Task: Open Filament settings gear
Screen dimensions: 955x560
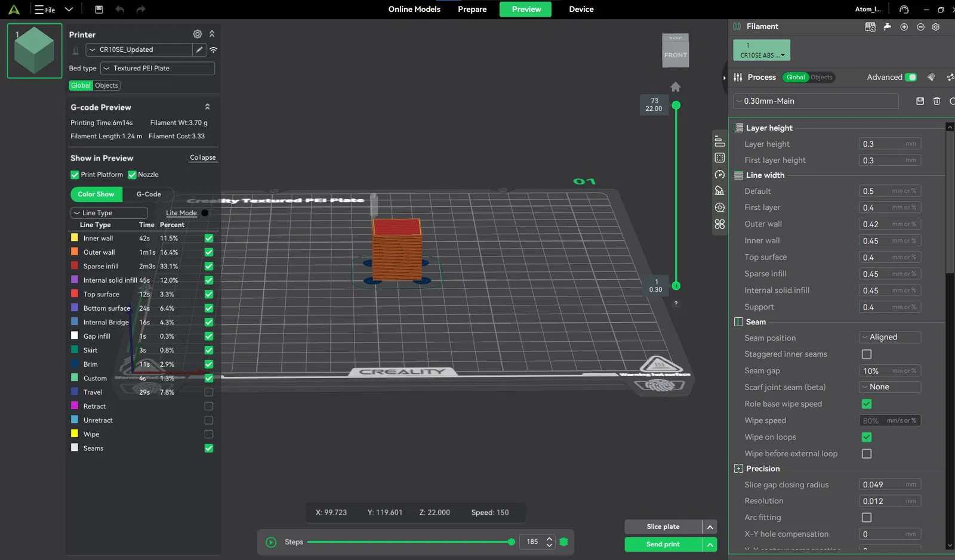Action: click(x=936, y=27)
